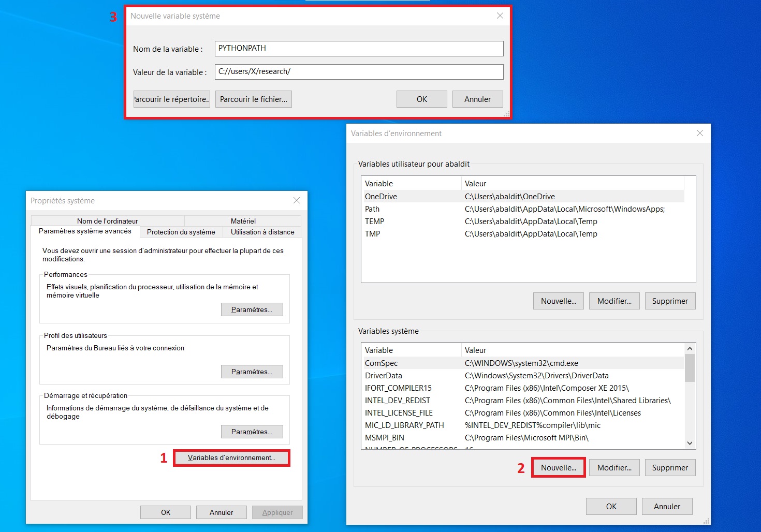Confirm new variable dialog with OK
The image size is (761, 532).
(x=421, y=99)
